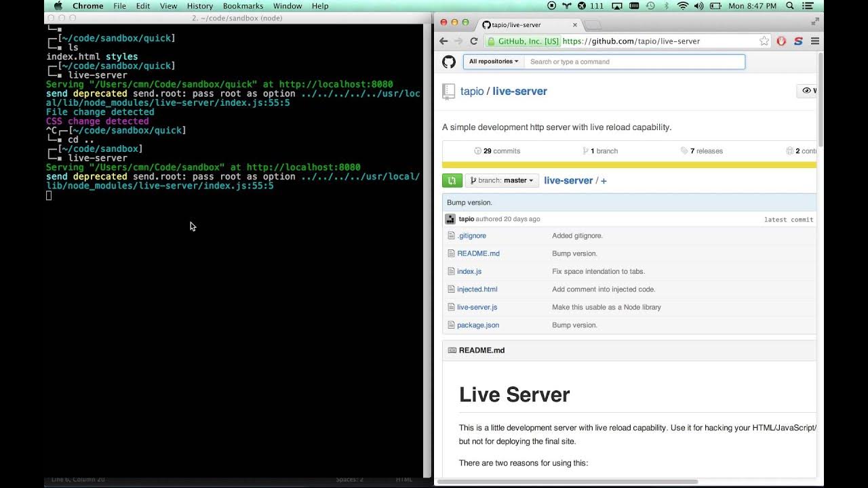Click the README.md panel header
This screenshot has width=868, height=488.
[629, 350]
